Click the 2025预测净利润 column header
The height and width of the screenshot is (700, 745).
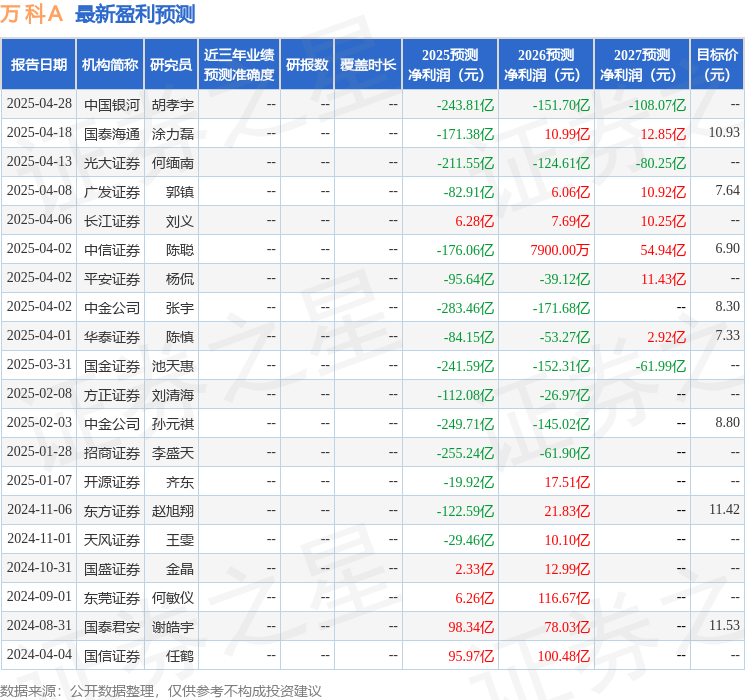(x=449, y=65)
